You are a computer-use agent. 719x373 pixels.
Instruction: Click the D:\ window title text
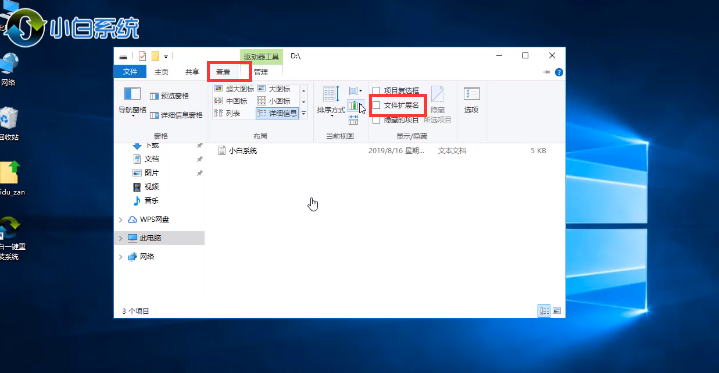point(296,56)
